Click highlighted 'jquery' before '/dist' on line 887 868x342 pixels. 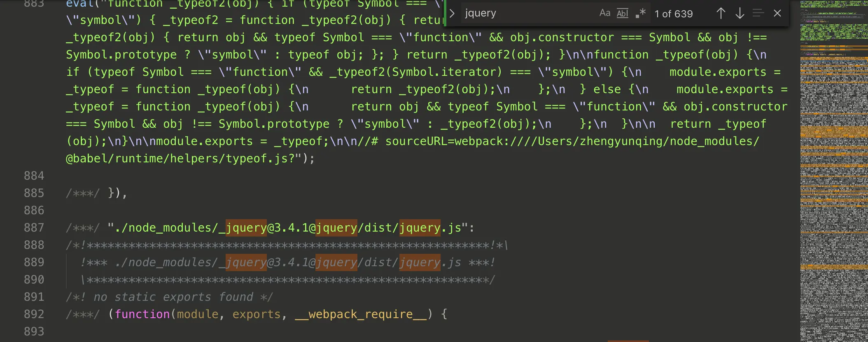pyautogui.click(x=336, y=227)
